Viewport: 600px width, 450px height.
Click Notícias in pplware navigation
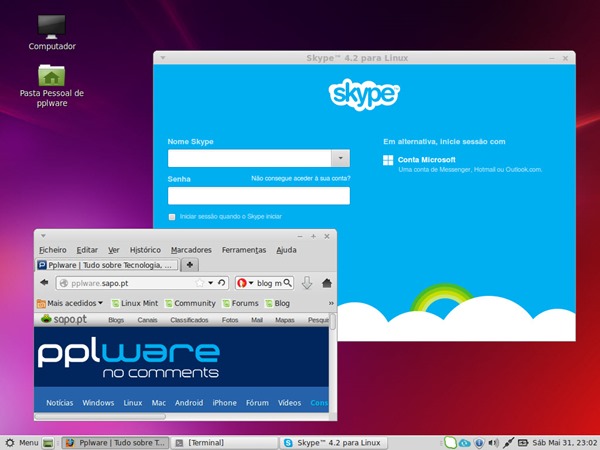60,403
